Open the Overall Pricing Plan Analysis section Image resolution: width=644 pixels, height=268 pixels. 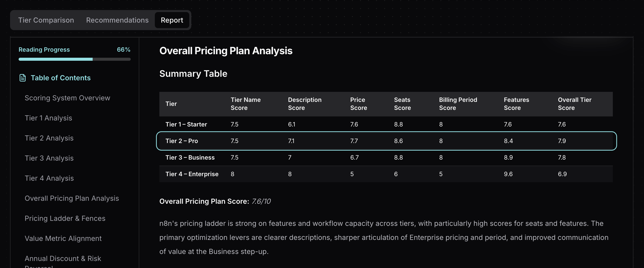point(72,198)
